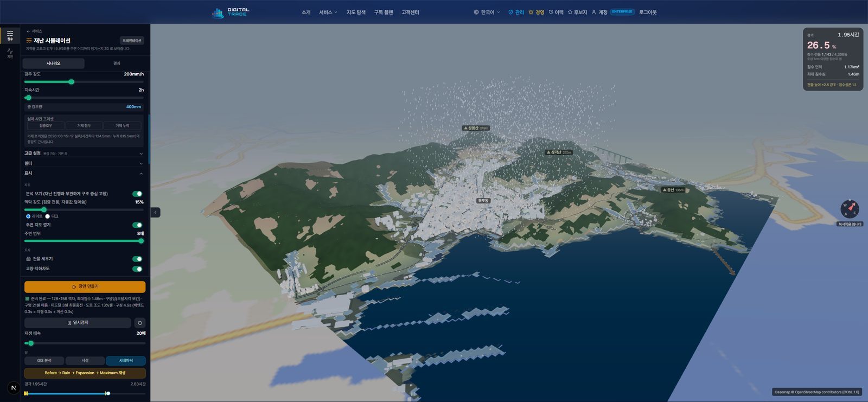868x402 pixels.
Task: Select the 라이트 radio option
Action: [28, 216]
